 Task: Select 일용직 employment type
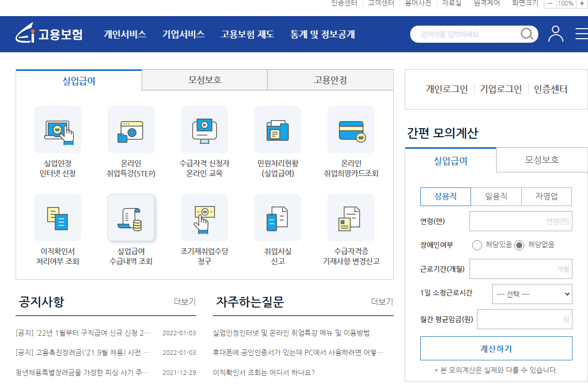[496, 197]
